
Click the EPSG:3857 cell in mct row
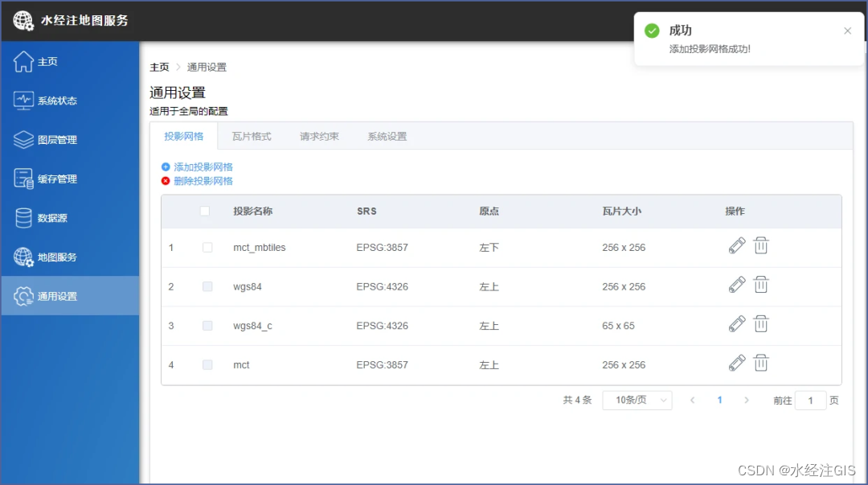pyautogui.click(x=382, y=364)
